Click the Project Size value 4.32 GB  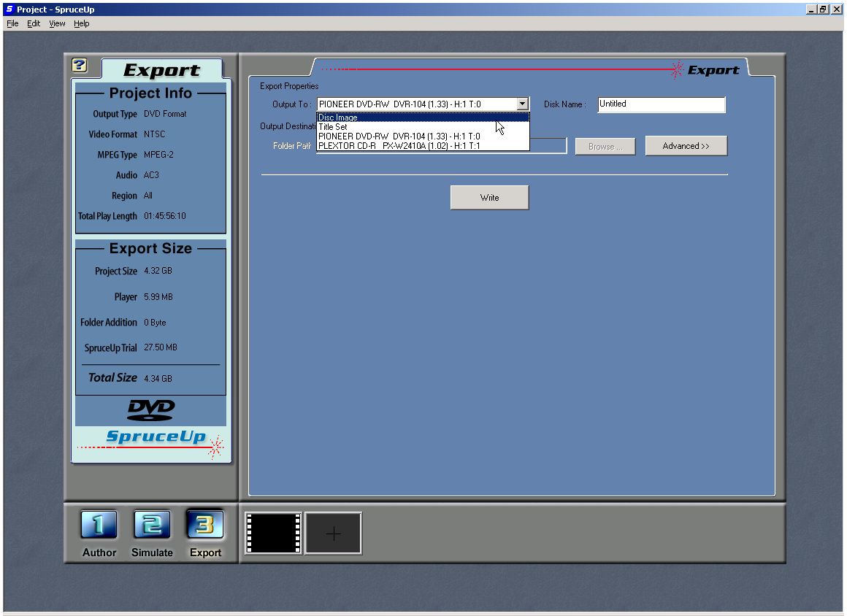click(x=158, y=271)
